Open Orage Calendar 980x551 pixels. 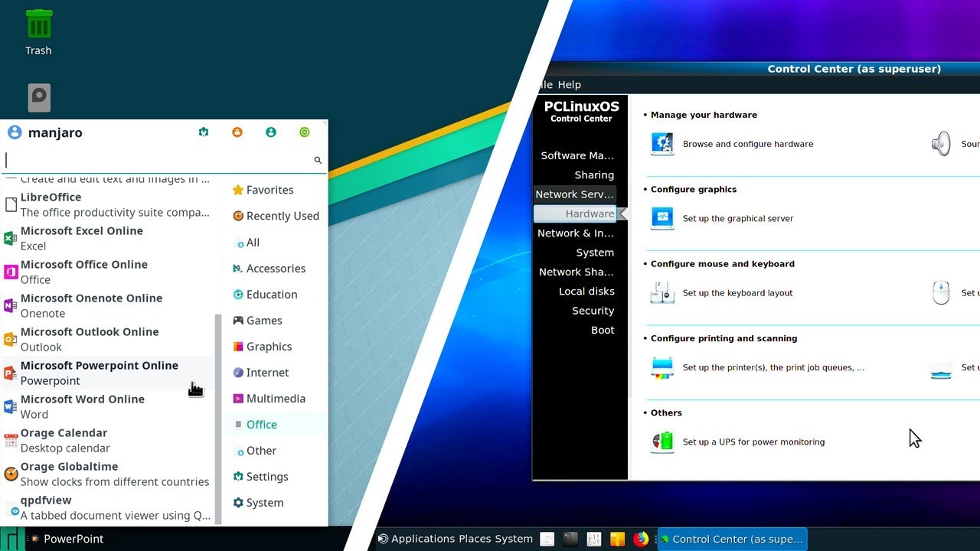pos(107,440)
